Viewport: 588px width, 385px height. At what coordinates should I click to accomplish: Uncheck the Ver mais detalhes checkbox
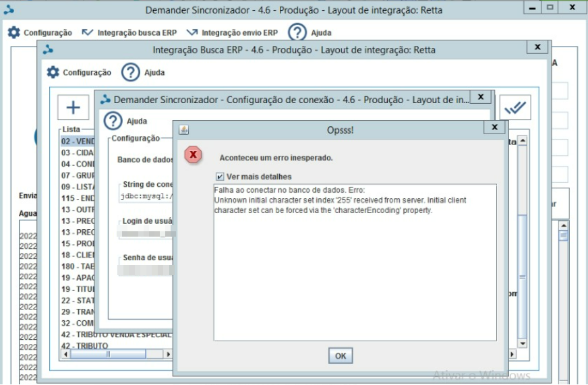coord(220,177)
